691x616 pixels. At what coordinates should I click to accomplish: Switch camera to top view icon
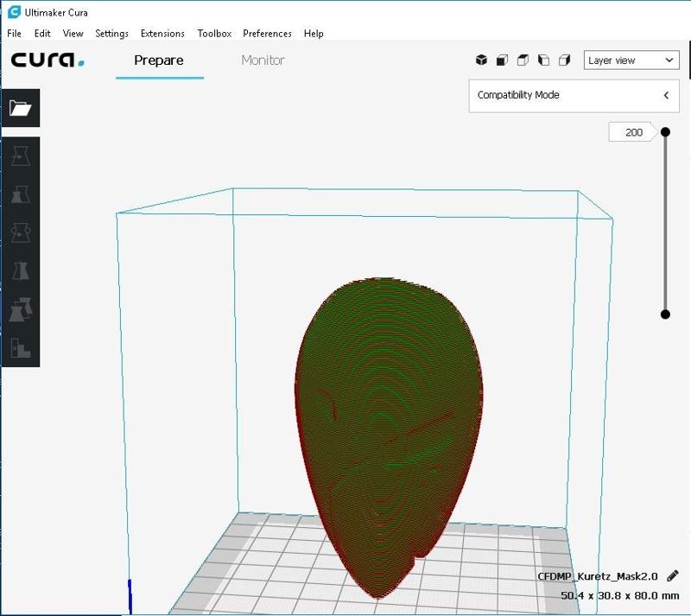tap(523, 60)
